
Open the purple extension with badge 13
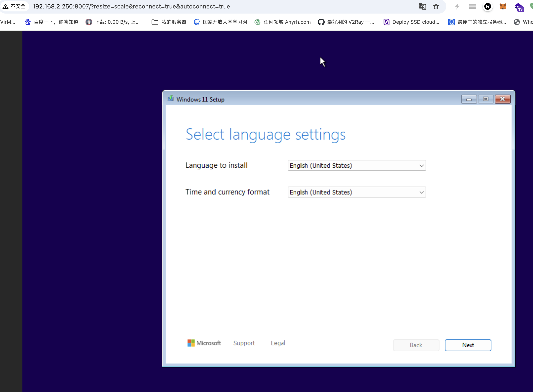pyautogui.click(x=519, y=7)
